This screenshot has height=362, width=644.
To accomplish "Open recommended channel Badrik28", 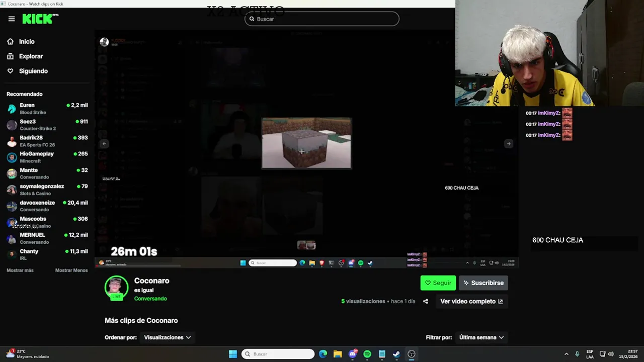I will point(47,141).
